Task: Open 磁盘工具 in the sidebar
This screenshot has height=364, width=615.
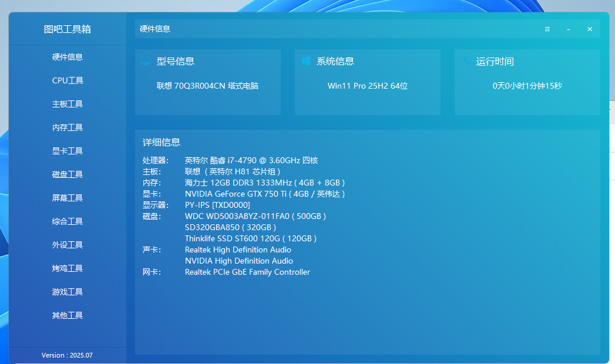Action: coord(68,174)
